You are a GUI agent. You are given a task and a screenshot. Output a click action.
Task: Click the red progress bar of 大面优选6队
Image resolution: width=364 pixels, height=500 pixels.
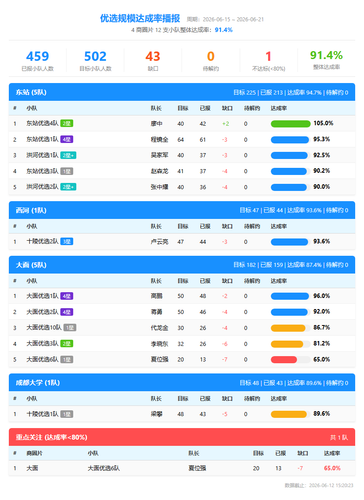(291, 360)
